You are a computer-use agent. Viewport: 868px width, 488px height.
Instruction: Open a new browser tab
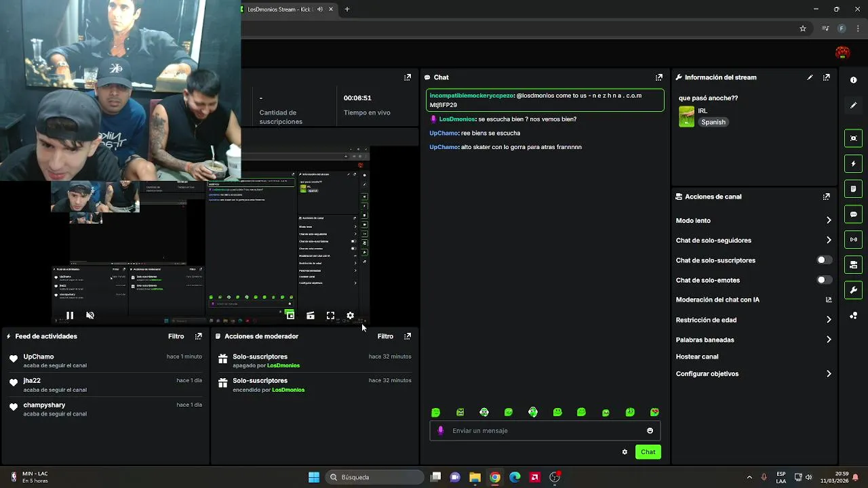[x=347, y=9]
